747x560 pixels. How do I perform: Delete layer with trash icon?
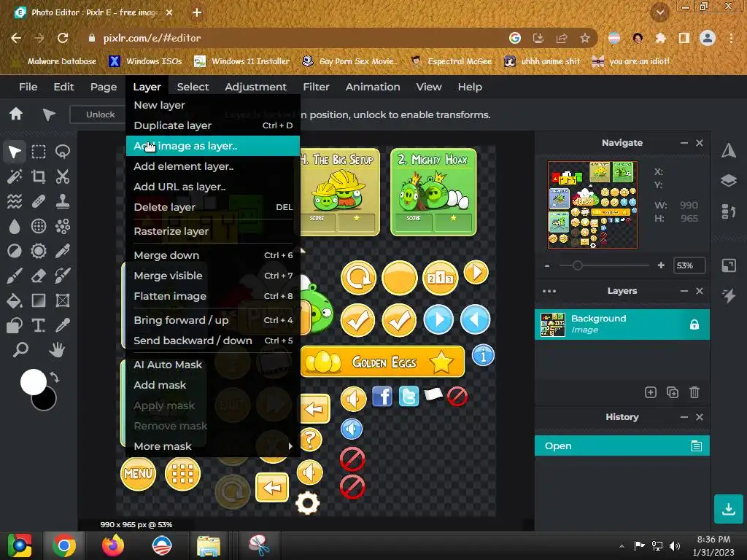point(694,392)
